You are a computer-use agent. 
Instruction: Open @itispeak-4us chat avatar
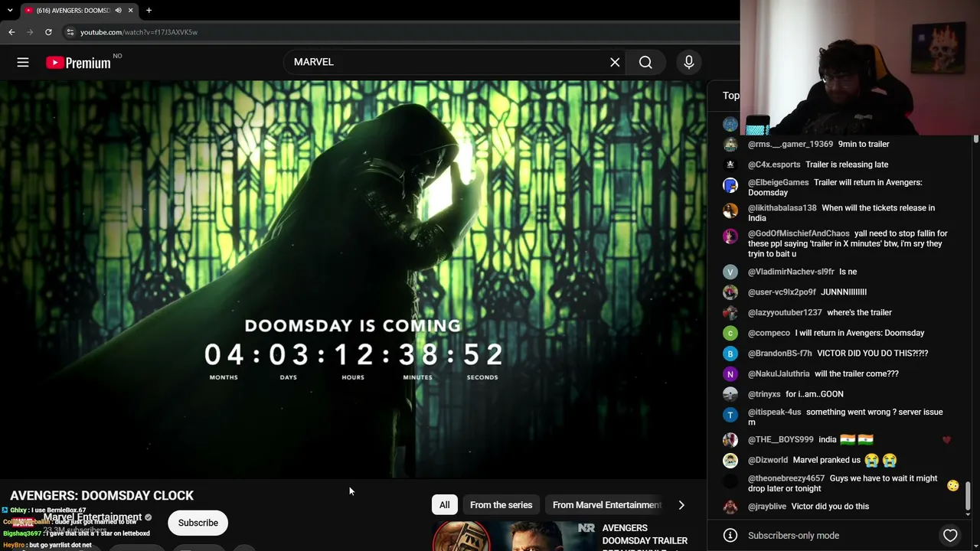point(730,415)
